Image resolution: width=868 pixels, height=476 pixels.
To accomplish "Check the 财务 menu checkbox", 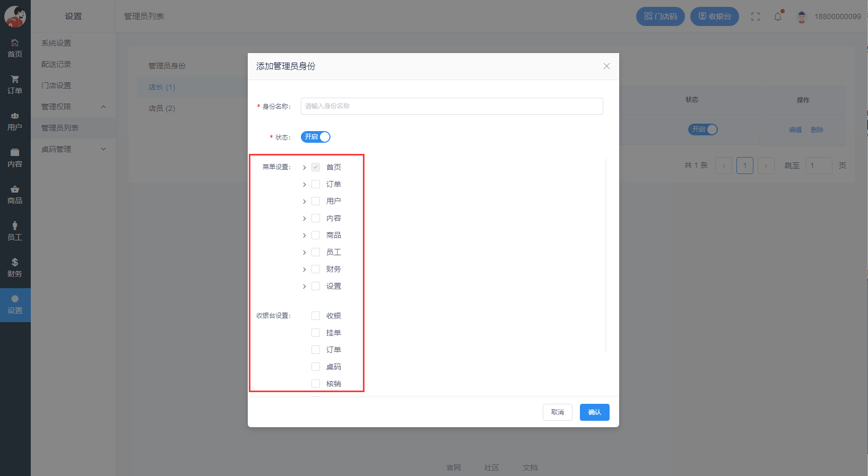I will (x=316, y=269).
